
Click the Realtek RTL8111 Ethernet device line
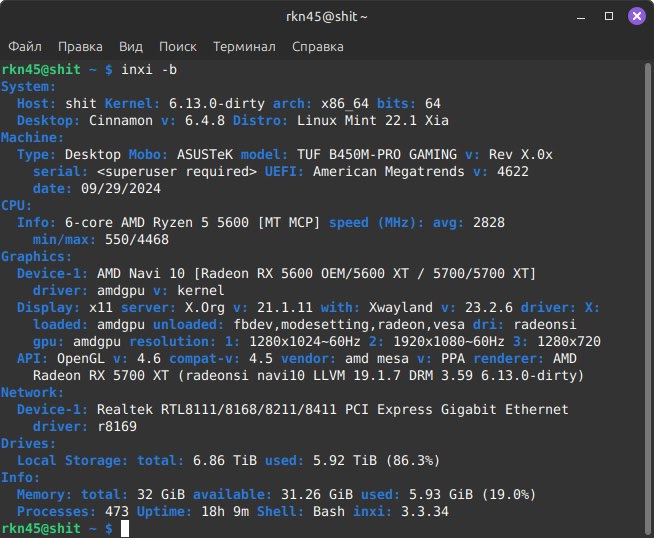coord(332,409)
